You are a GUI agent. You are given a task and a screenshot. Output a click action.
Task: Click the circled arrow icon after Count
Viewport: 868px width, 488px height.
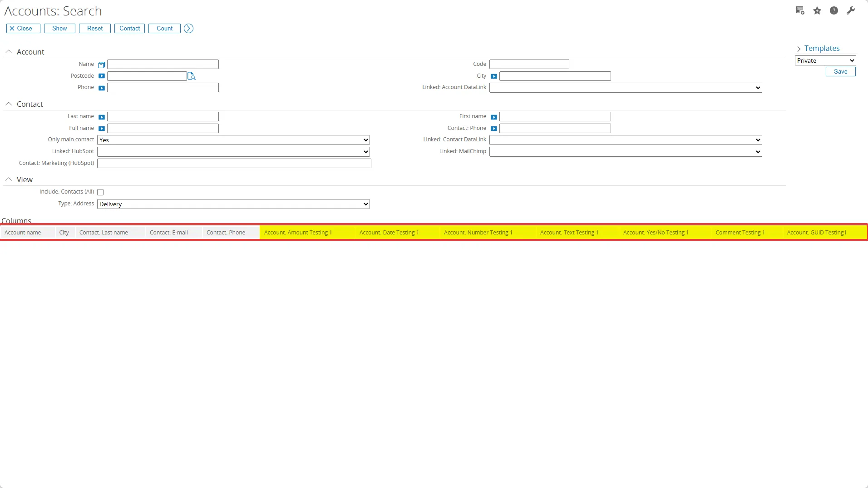(x=188, y=29)
